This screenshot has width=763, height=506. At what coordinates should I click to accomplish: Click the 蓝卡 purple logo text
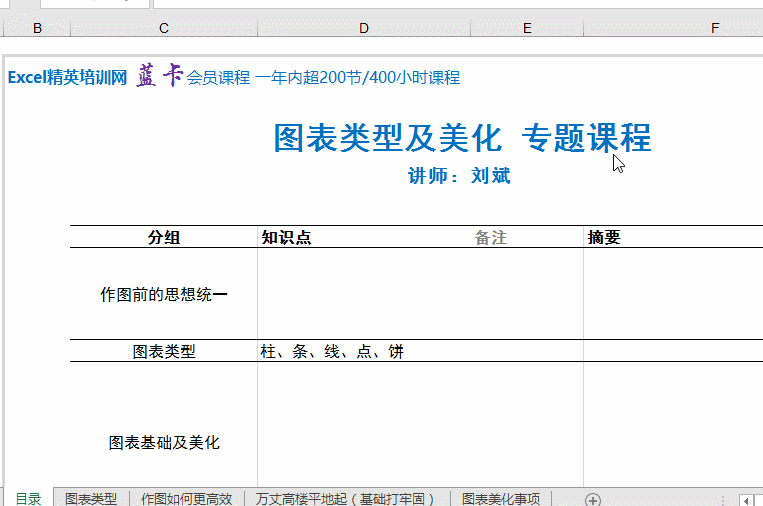159,77
